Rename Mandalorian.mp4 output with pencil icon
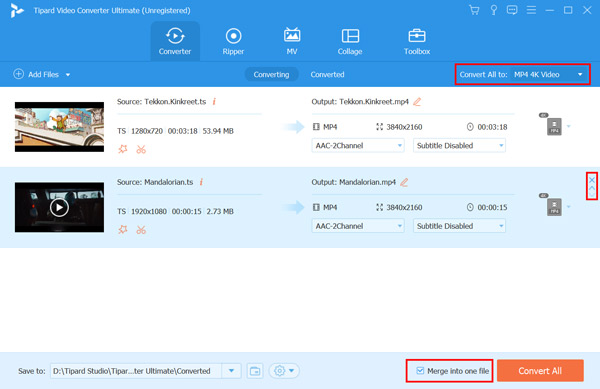The image size is (600, 389). pyautogui.click(x=404, y=182)
